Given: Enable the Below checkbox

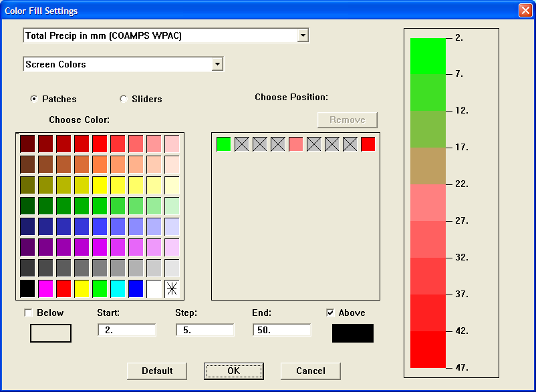Looking at the screenshot, I should tap(27, 313).
